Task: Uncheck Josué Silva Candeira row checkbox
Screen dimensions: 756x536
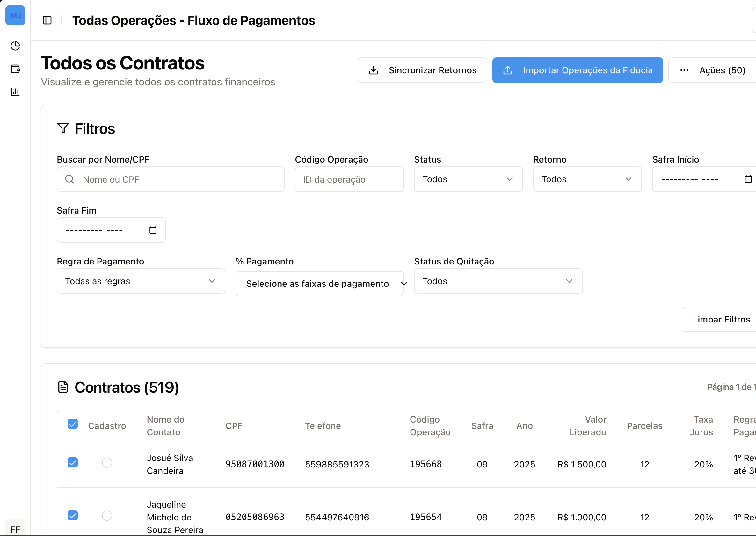Action: point(73,462)
